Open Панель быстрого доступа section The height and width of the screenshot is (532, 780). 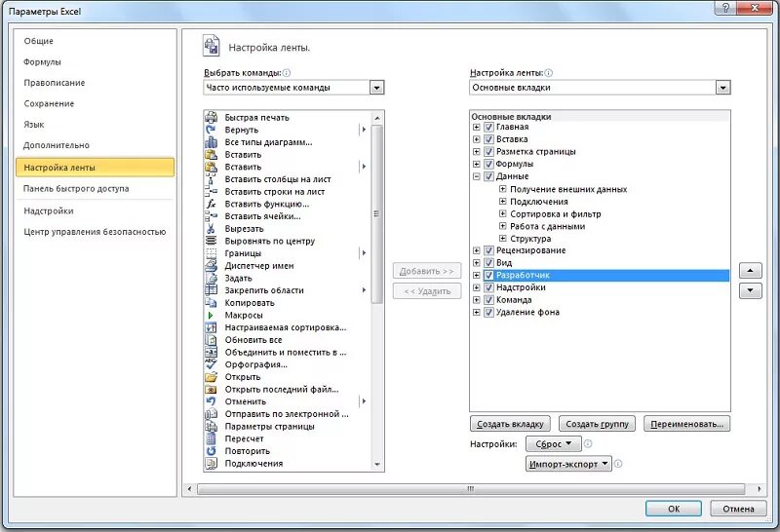[95, 188]
